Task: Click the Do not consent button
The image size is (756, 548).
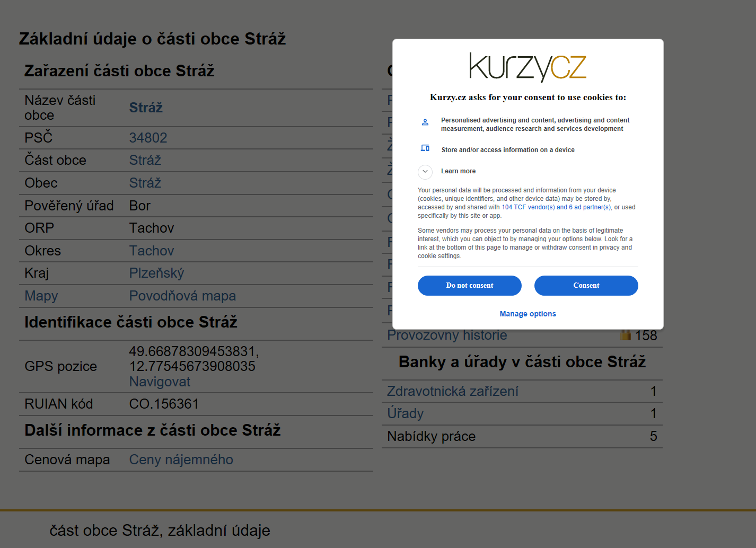Action: point(470,286)
